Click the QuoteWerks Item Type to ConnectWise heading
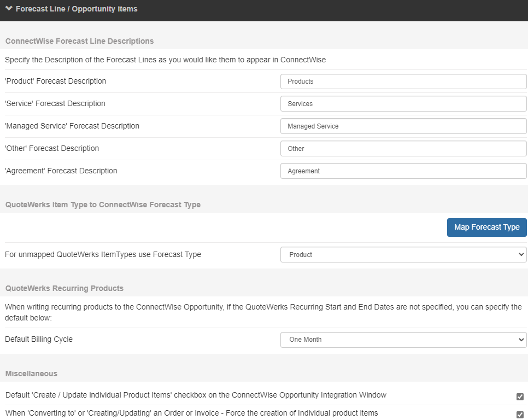The height and width of the screenshot is (420, 528). point(103,205)
